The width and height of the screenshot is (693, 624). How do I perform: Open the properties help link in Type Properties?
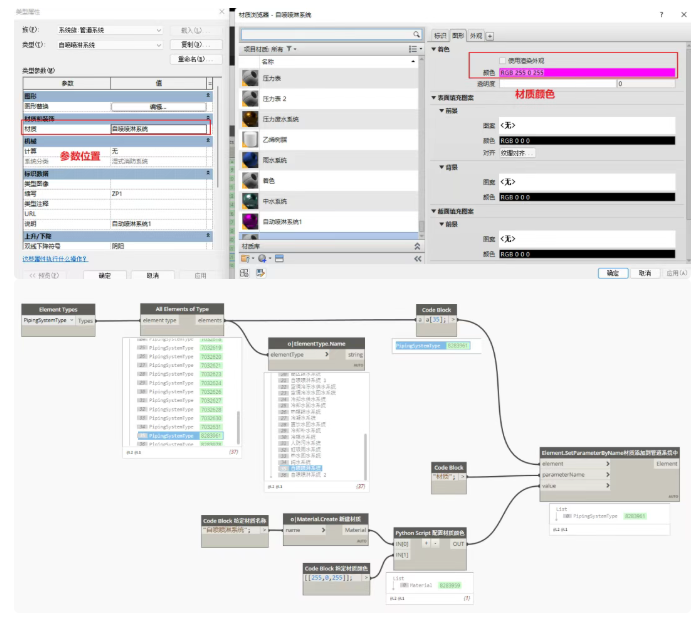click(x=55, y=259)
